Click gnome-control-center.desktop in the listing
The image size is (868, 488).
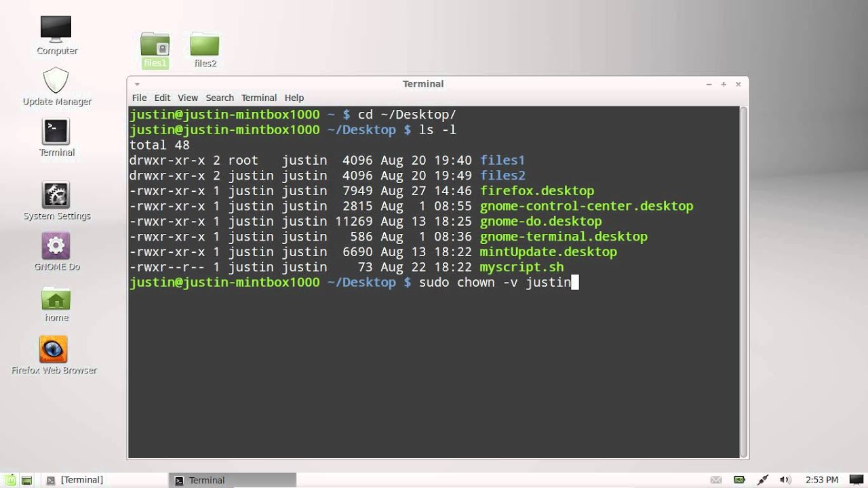tap(587, 206)
